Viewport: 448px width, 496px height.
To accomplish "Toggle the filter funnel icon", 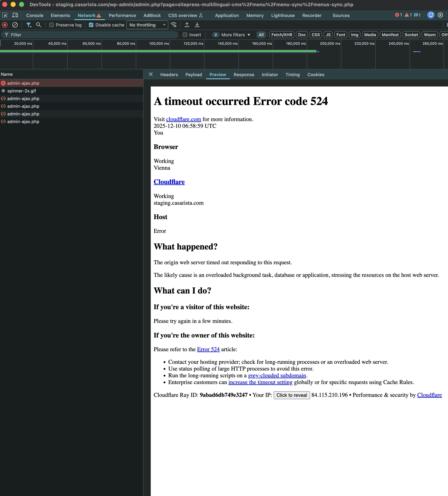I will coord(28,25).
